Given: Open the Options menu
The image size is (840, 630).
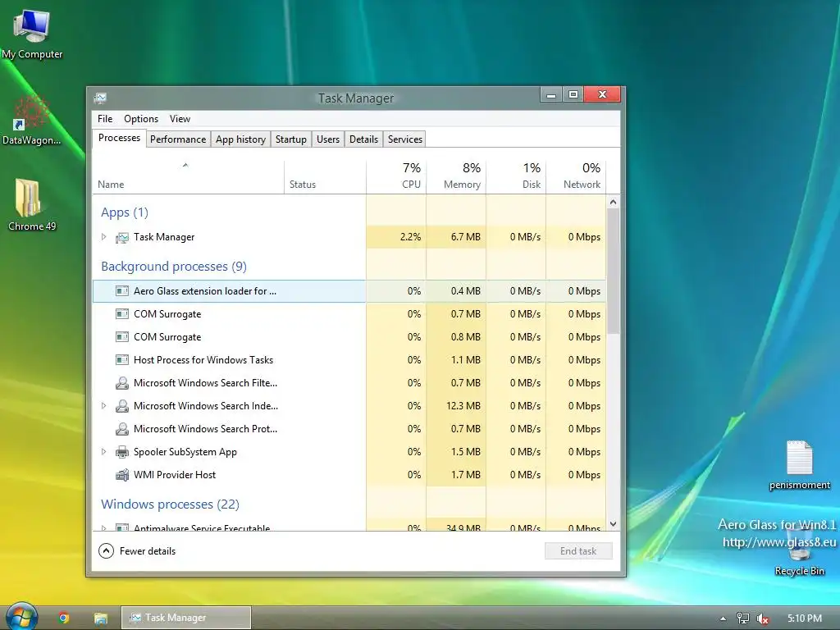Looking at the screenshot, I should (x=141, y=119).
